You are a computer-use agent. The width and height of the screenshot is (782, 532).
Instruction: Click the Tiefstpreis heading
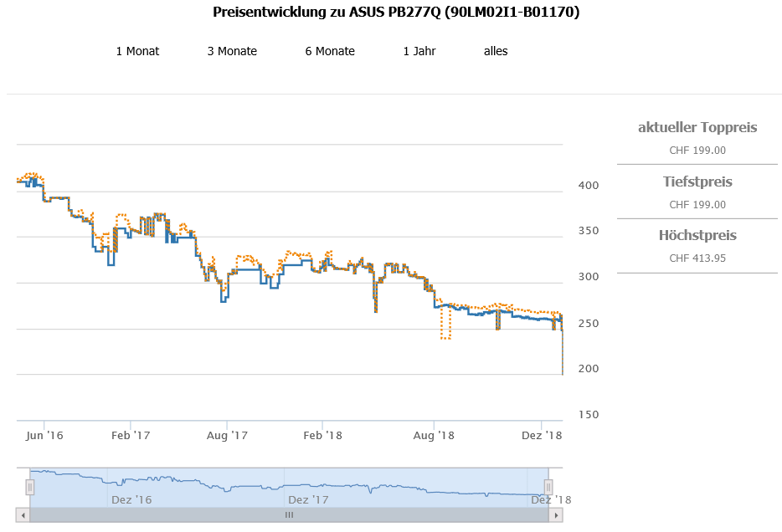pyautogui.click(x=697, y=182)
